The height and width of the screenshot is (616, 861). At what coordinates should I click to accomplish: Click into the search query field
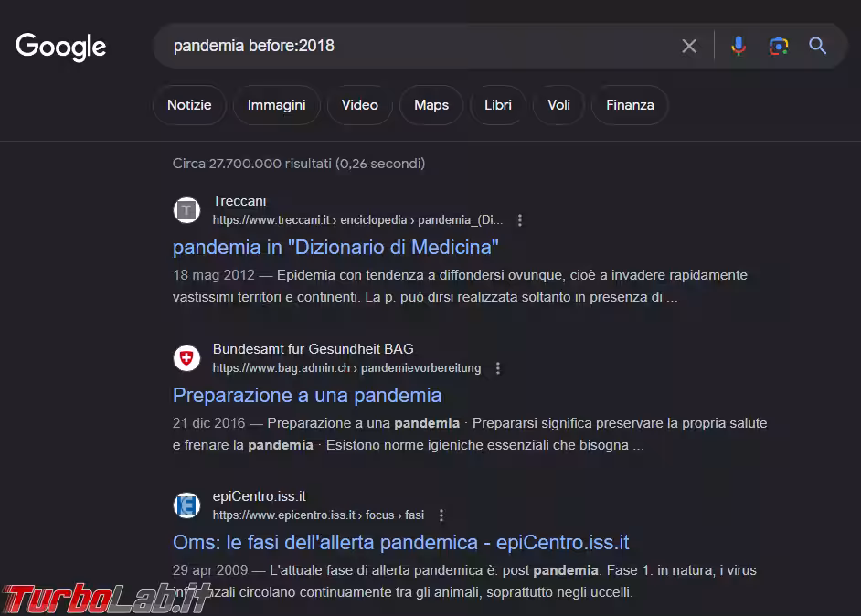click(x=411, y=46)
